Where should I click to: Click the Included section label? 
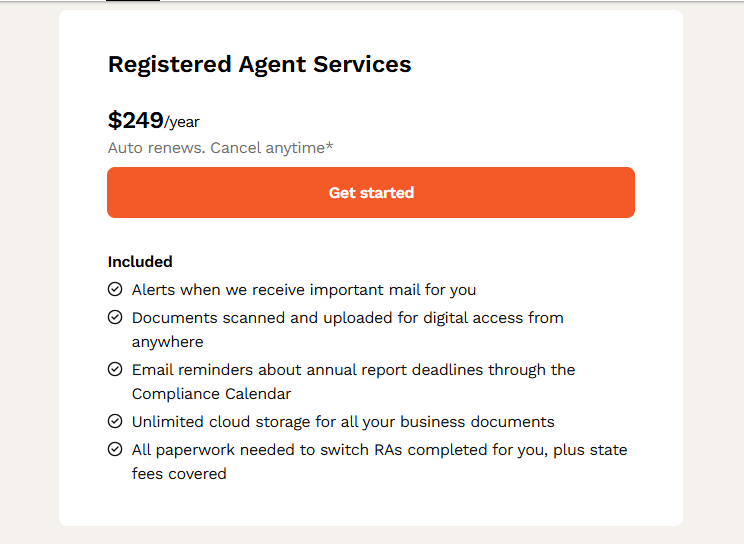pyautogui.click(x=140, y=262)
